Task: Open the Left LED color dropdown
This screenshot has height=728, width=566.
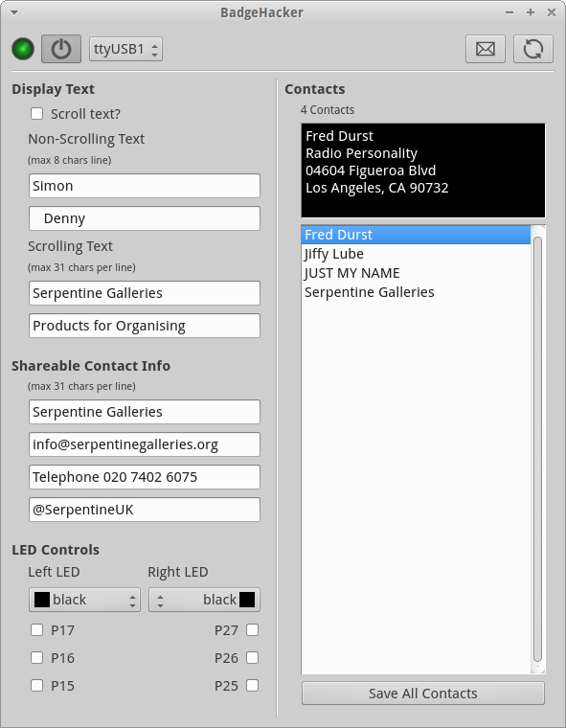Action: click(84, 600)
